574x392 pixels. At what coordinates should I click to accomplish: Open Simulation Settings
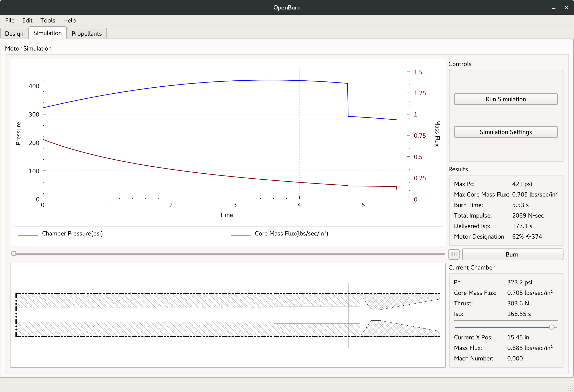pyautogui.click(x=506, y=132)
